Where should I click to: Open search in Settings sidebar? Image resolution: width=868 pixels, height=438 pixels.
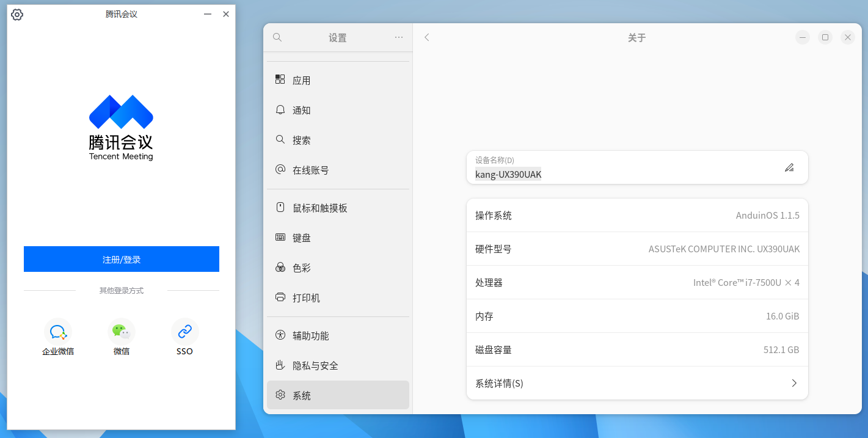(277, 37)
